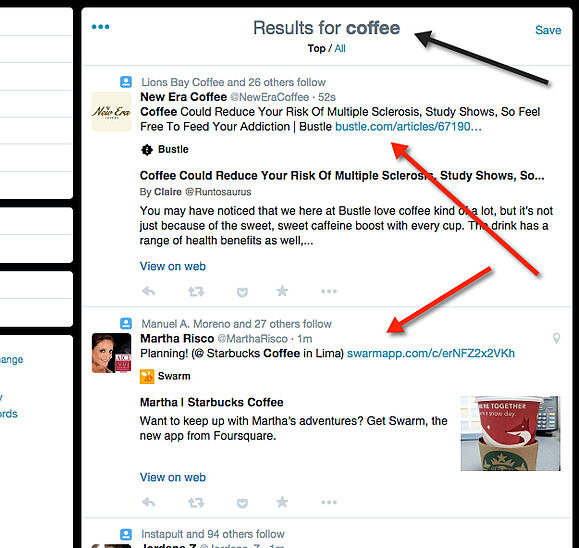The image size is (579, 548).
Task: Reply to New Era Coffee tweet
Action: click(x=148, y=291)
